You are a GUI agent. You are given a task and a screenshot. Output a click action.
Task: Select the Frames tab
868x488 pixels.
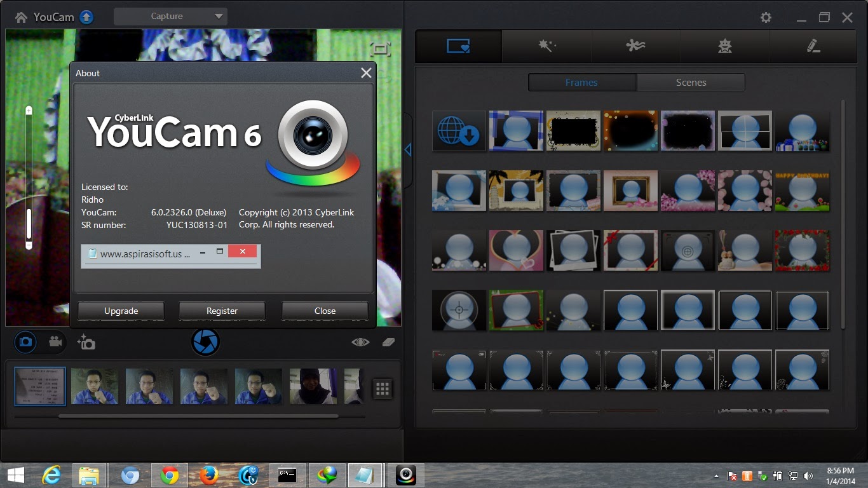tap(581, 83)
